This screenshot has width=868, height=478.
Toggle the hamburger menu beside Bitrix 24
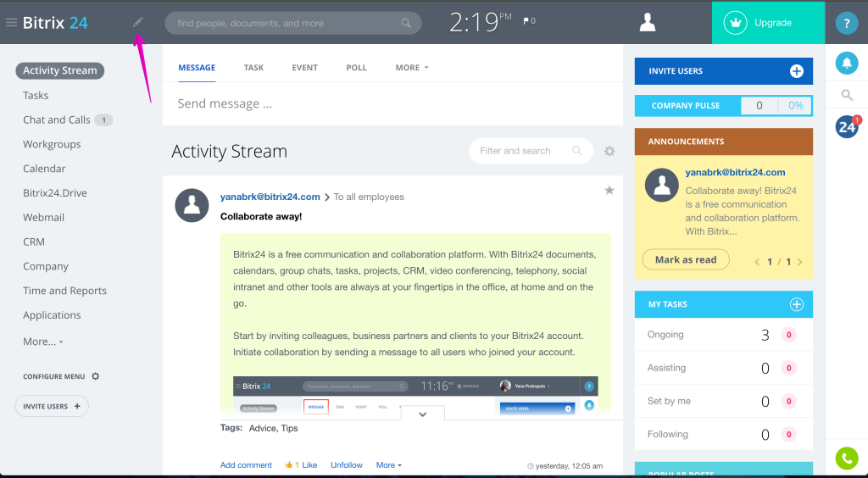click(11, 23)
